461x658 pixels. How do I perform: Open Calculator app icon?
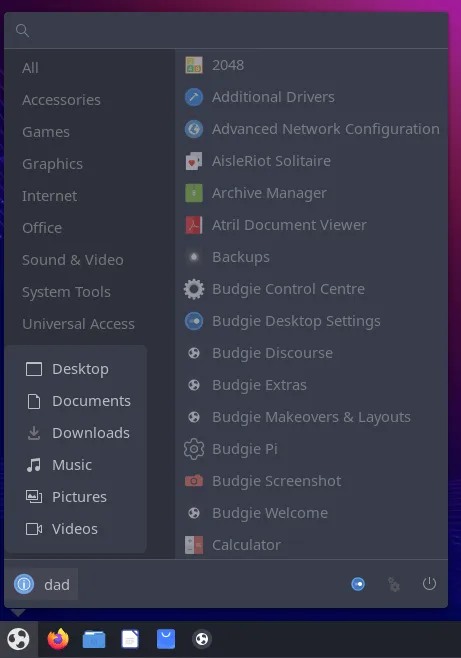pos(194,545)
